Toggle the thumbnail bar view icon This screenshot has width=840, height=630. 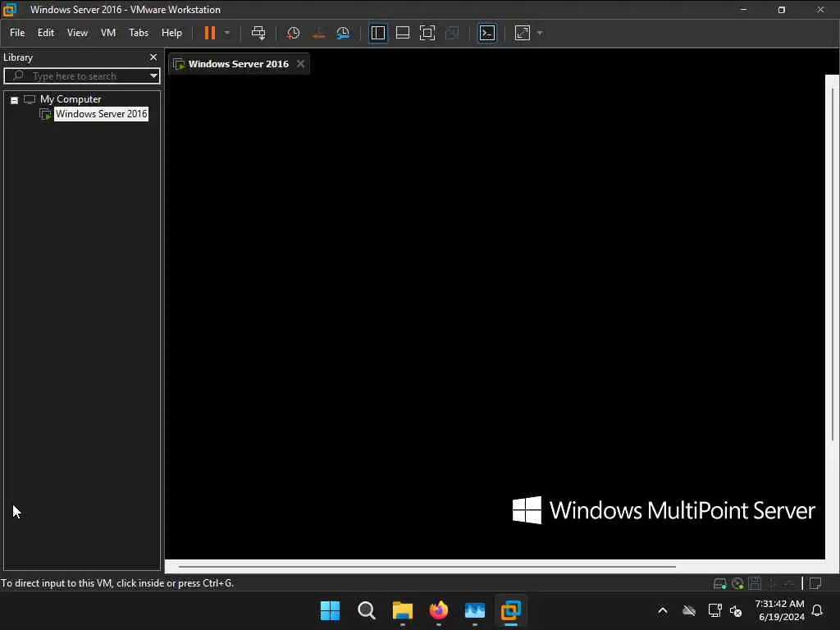402,33
